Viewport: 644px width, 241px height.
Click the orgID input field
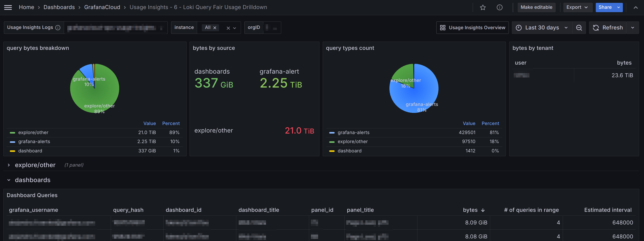point(271,27)
